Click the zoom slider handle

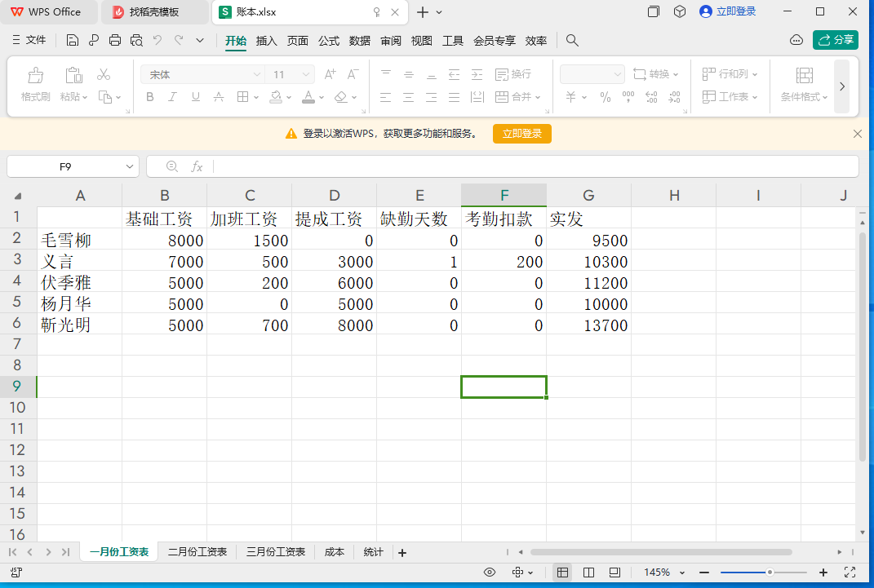(x=770, y=573)
